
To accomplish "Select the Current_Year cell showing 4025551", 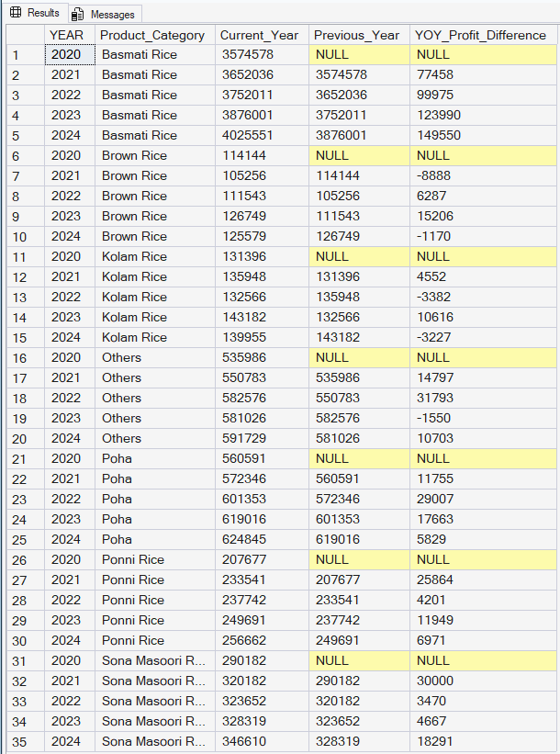I will click(261, 135).
